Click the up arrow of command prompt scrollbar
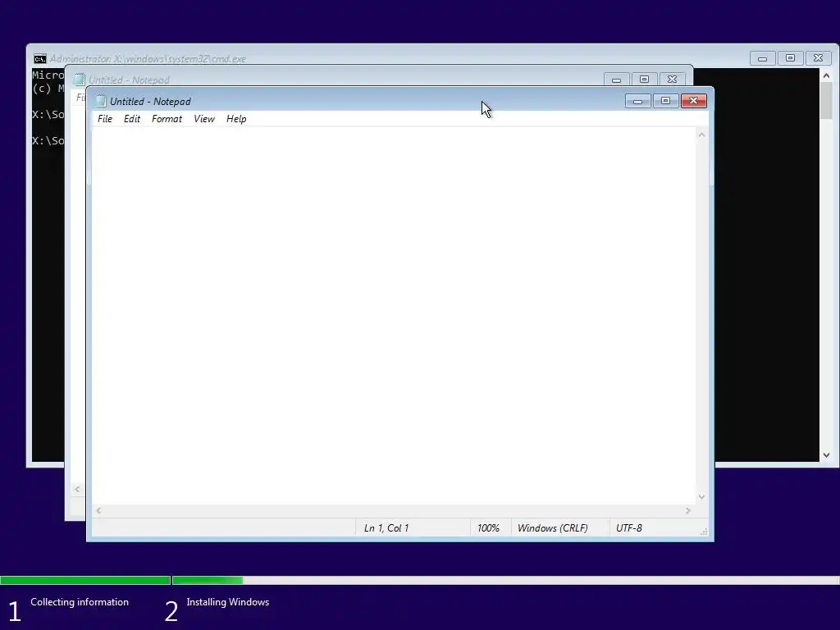 826,76
